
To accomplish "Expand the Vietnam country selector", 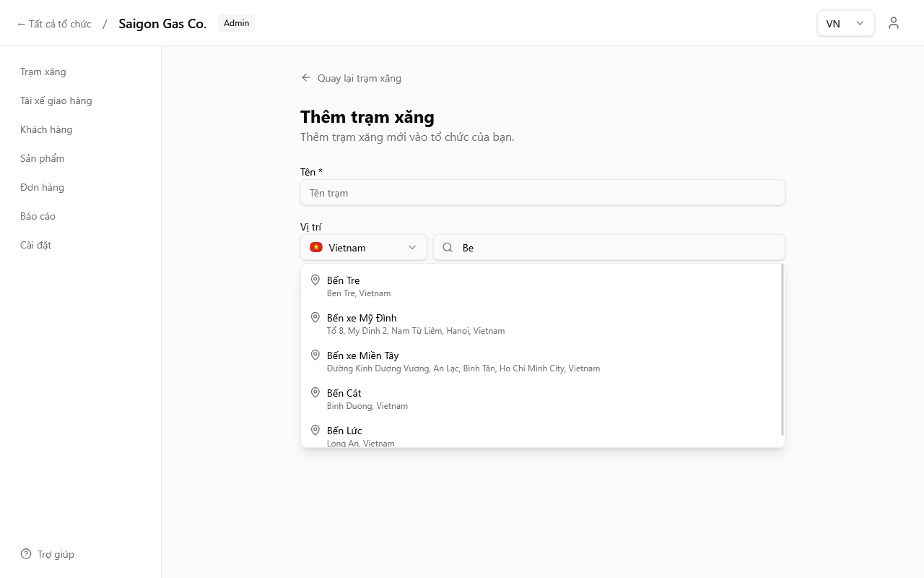I will click(x=363, y=248).
